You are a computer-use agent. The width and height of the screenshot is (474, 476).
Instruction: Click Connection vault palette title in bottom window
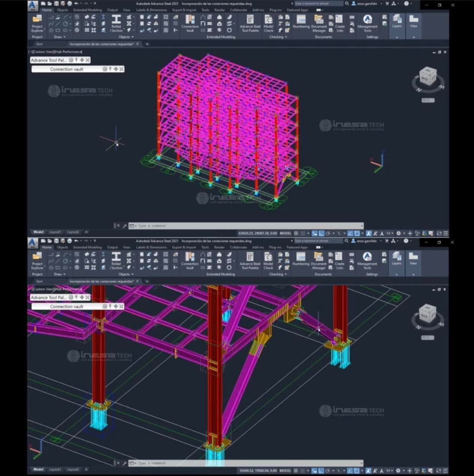(x=66, y=307)
